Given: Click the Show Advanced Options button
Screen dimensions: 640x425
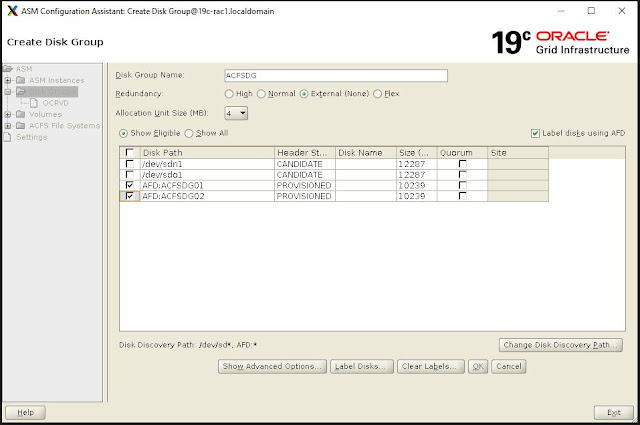Looking at the screenshot, I should point(272,366).
